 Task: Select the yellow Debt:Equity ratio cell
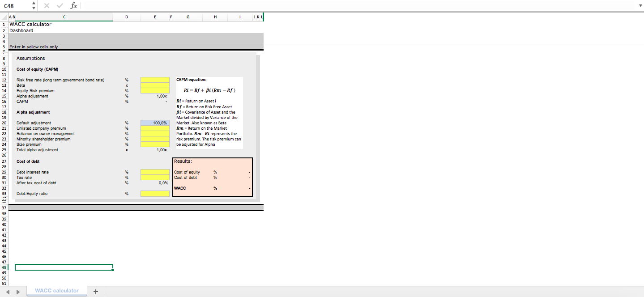(x=154, y=193)
